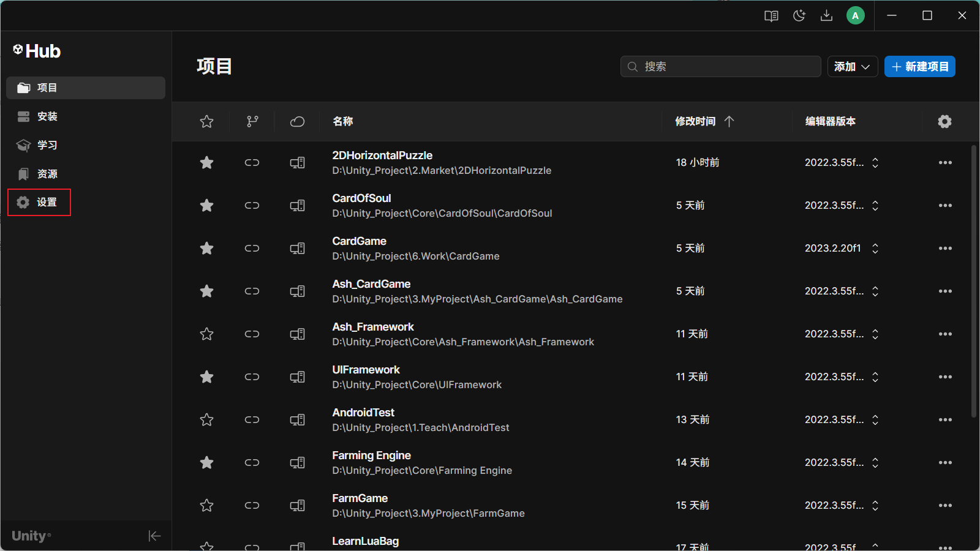Click the LearnLuaBag project name
This screenshot has width=980, height=551.
[365, 541]
